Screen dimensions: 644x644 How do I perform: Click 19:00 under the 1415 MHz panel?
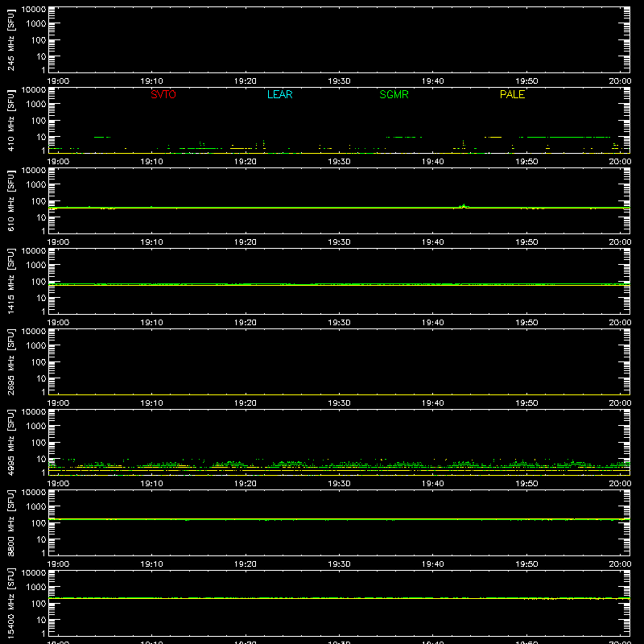[x=58, y=323]
